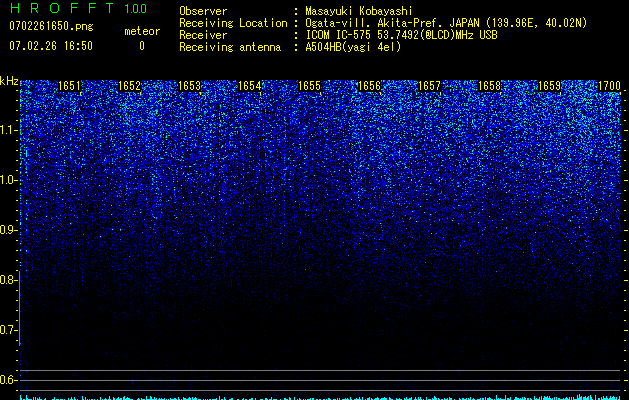
Task: Click the meteor label
Action: [142, 31]
